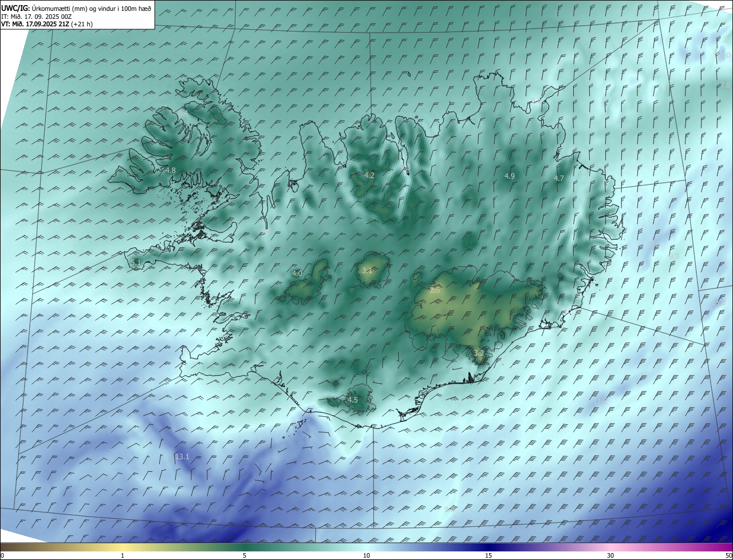Click the 1 tick label on the colorbar
This screenshot has width=733, height=560.
click(x=123, y=555)
